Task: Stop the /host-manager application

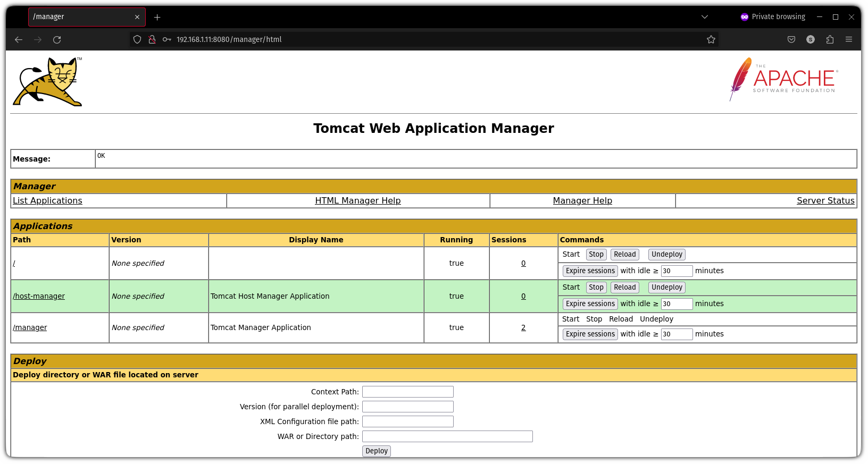Action: pos(596,288)
